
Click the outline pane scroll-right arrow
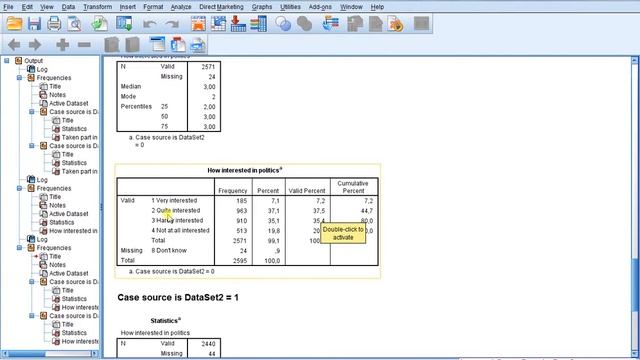pyautogui.click(x=95, y=353)
